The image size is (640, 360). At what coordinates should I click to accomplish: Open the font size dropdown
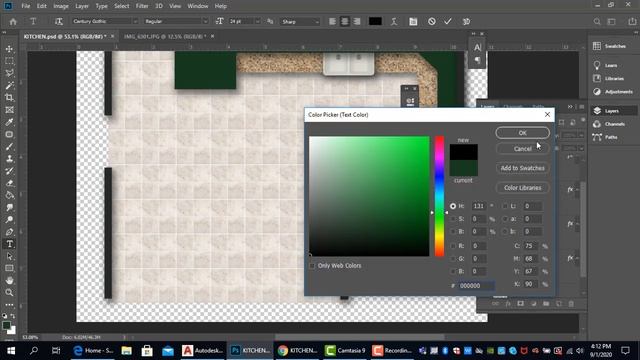258,21
